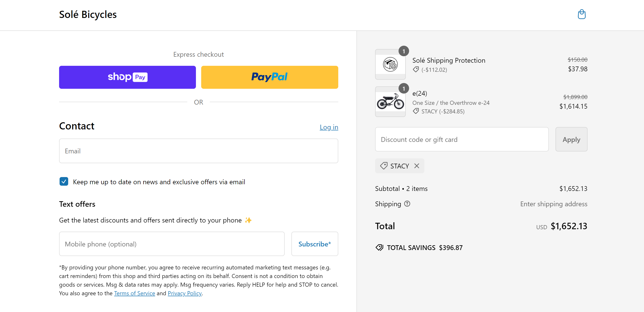Click the STACY tag icon under e(24)
The height and width of the screenshot is (312, 644).
(416, 111)
